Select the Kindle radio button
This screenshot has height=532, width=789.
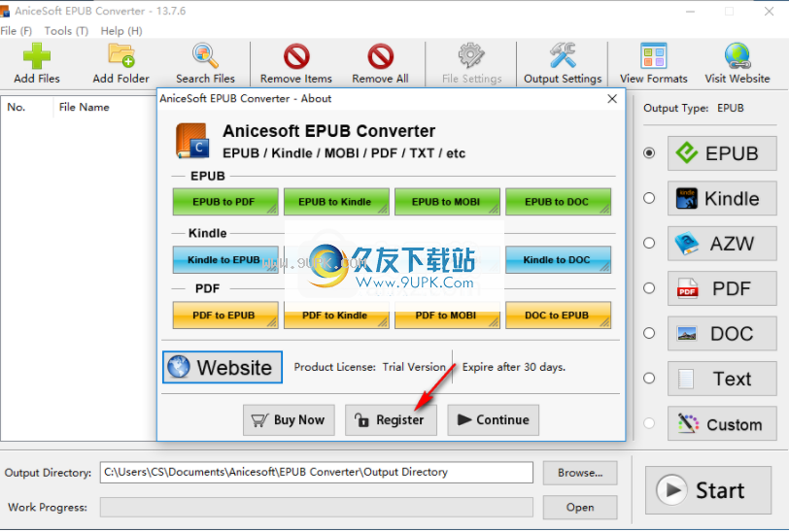pyautogui.click(x=649, y=198)
